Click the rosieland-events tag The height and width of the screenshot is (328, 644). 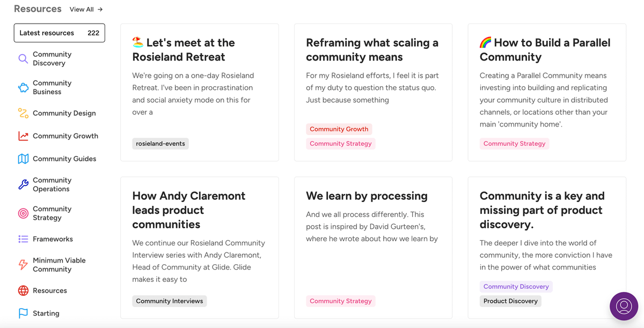[160, 144]
